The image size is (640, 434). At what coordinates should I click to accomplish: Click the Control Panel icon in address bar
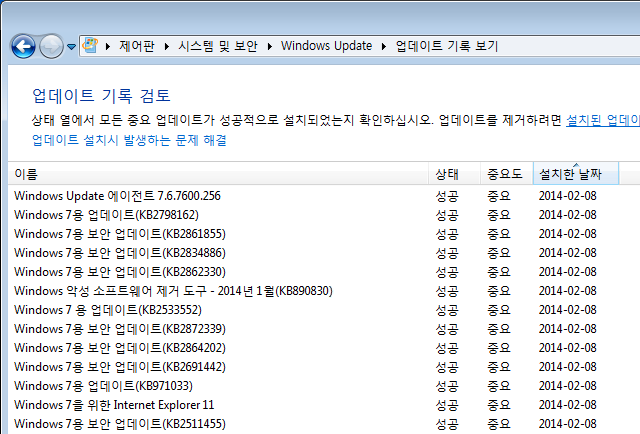[x=90, y=46]
